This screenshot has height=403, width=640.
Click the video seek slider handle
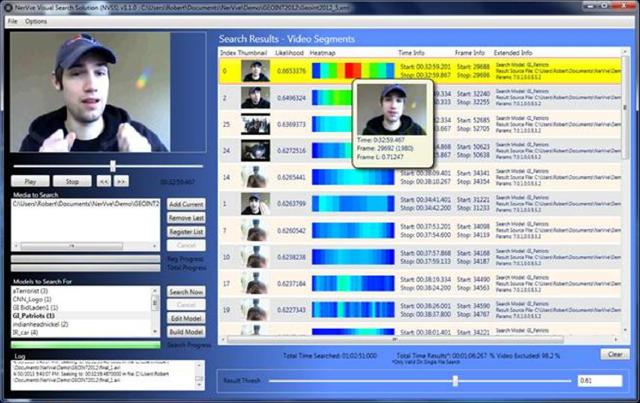point(113,166)
